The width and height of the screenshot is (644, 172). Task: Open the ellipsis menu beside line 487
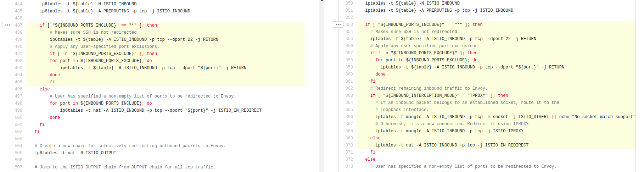7,25
